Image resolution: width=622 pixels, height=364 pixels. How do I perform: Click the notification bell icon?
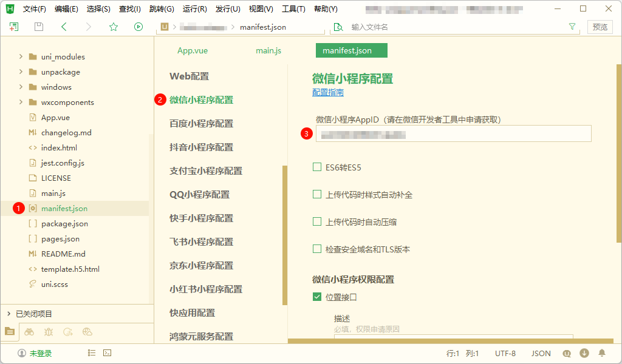(x=602, y=353)
